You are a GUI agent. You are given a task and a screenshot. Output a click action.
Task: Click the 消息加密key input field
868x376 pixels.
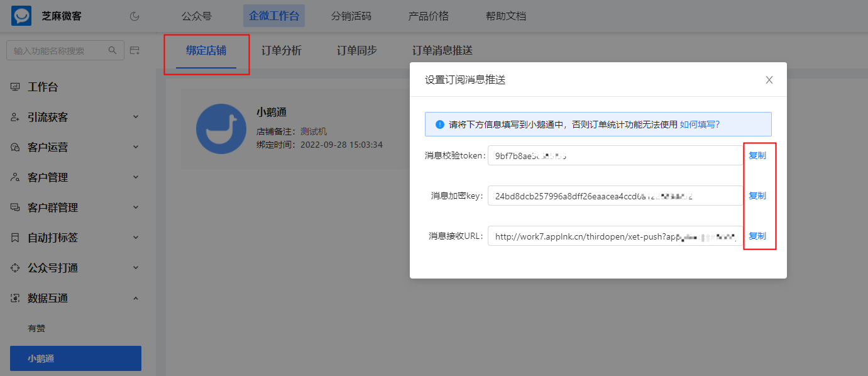pos(615,196)
